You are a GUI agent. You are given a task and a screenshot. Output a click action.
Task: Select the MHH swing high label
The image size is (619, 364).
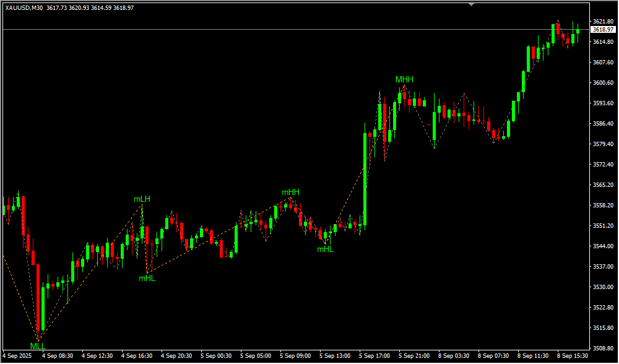404,79
